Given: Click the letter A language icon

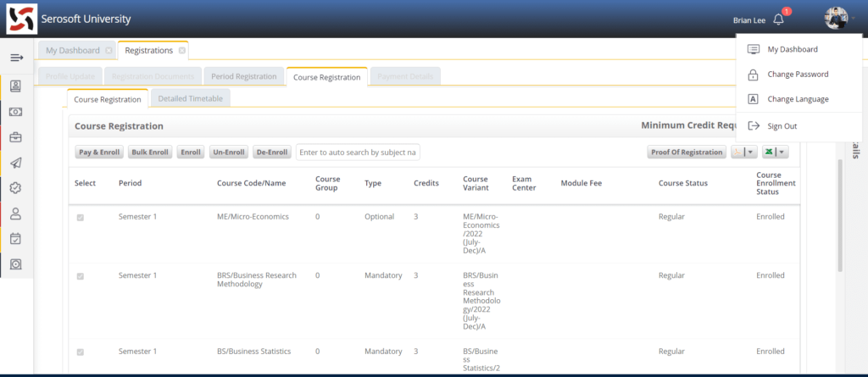Looking at the screenshot, I should coord(753,99).
